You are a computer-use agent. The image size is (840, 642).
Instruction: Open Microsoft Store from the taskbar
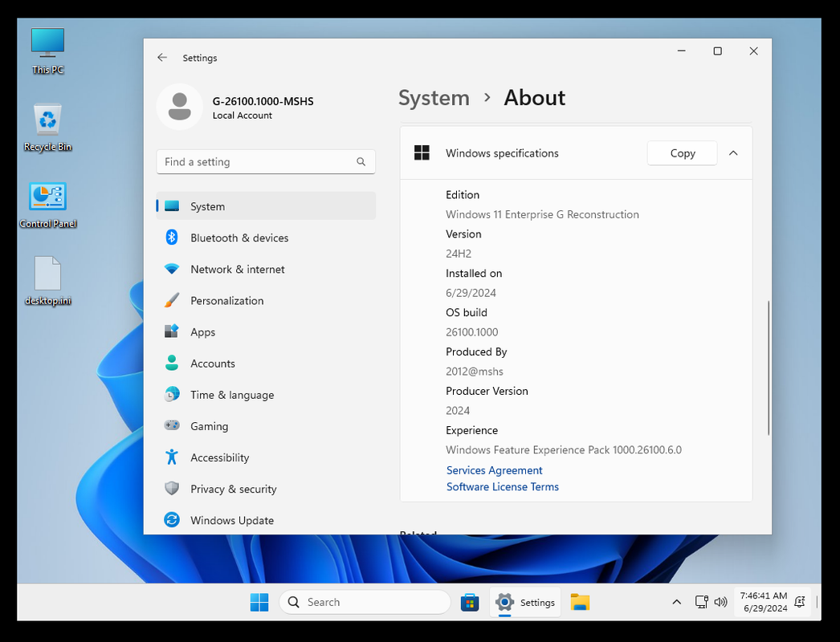(x=470, y=603)
